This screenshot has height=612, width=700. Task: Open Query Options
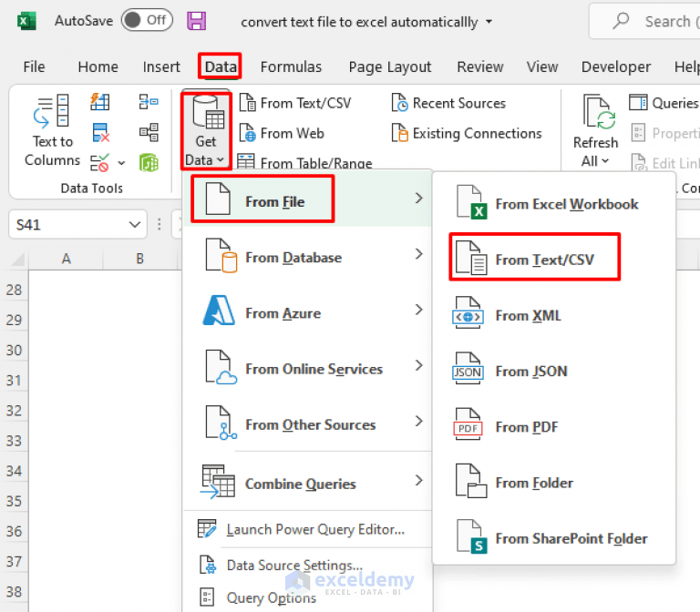[307, 597]
